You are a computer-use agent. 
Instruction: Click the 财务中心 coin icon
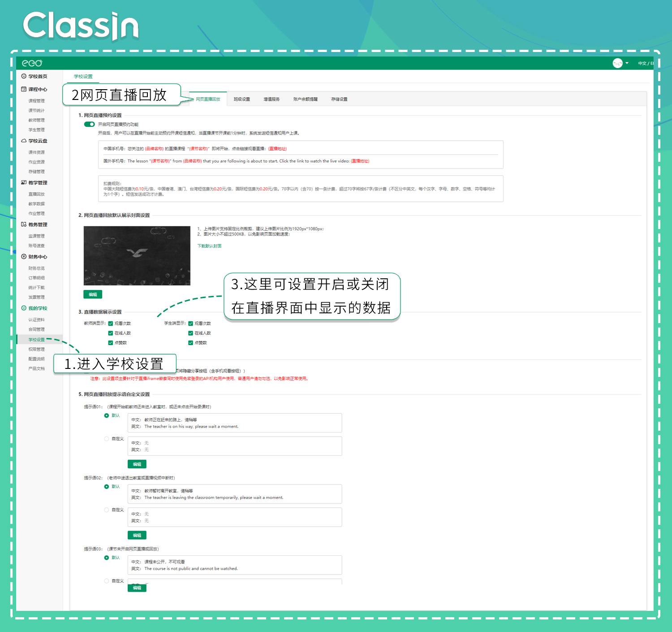click(24, 257)
